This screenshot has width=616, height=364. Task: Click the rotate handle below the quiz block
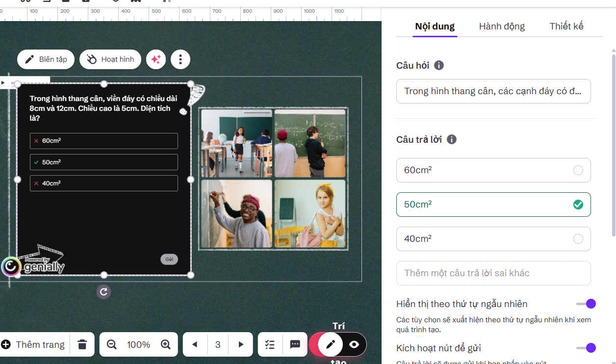(103, 291)
